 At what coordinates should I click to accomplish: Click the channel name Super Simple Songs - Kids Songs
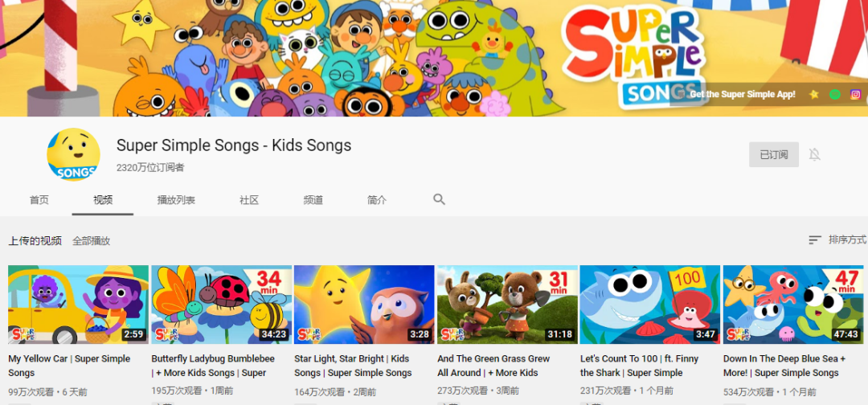point(234,145)
